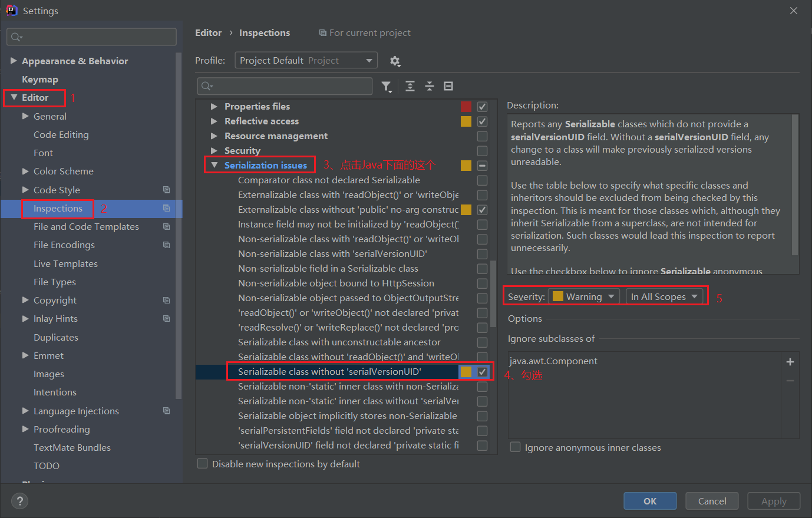The image size is (812, 518).
Task: Click the Expand All tree icon
Action: pyautogui.click(x=410, y=86)
